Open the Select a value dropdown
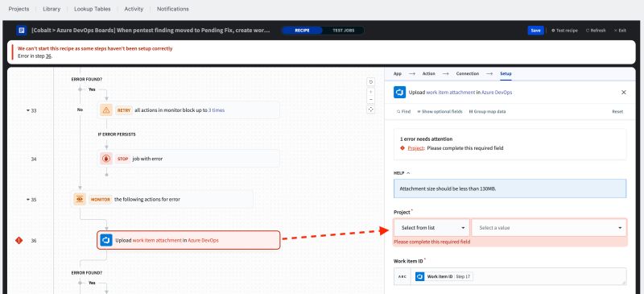This screenshot has height=294, width=644. click(549, 228)
